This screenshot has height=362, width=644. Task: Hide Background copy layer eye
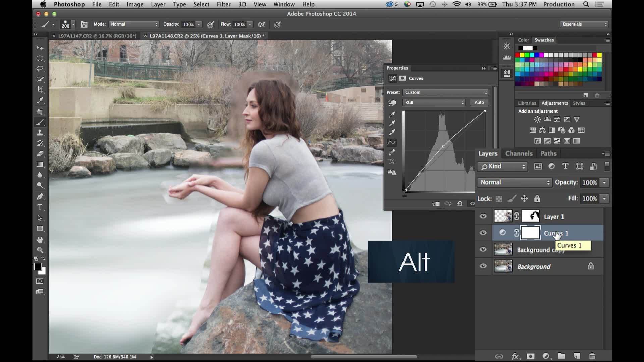point(483,249)
